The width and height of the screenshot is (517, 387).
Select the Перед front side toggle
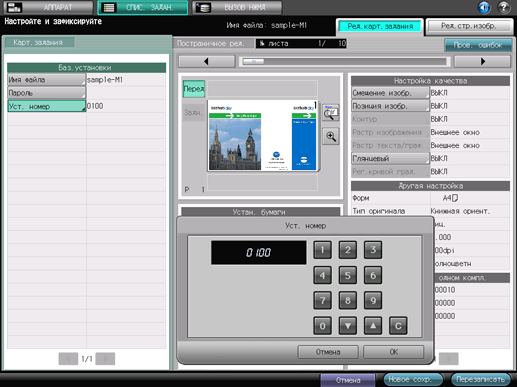click(x=194, y=89)
